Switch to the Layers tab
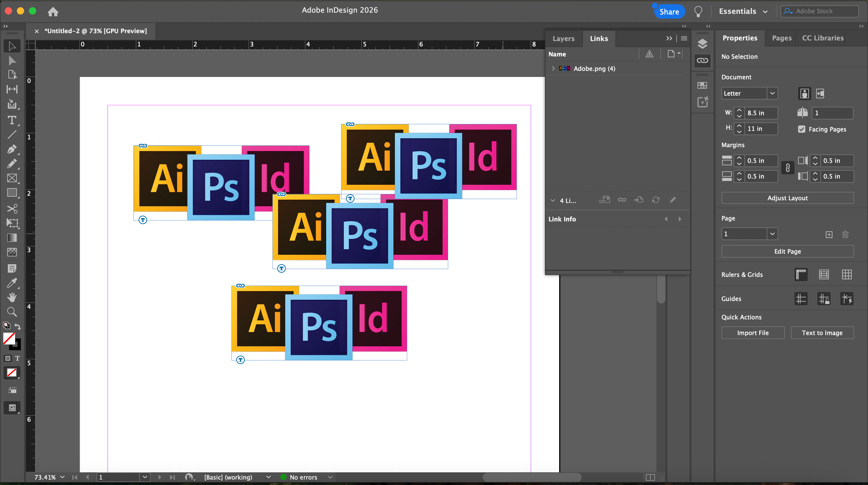 (563, 38)
